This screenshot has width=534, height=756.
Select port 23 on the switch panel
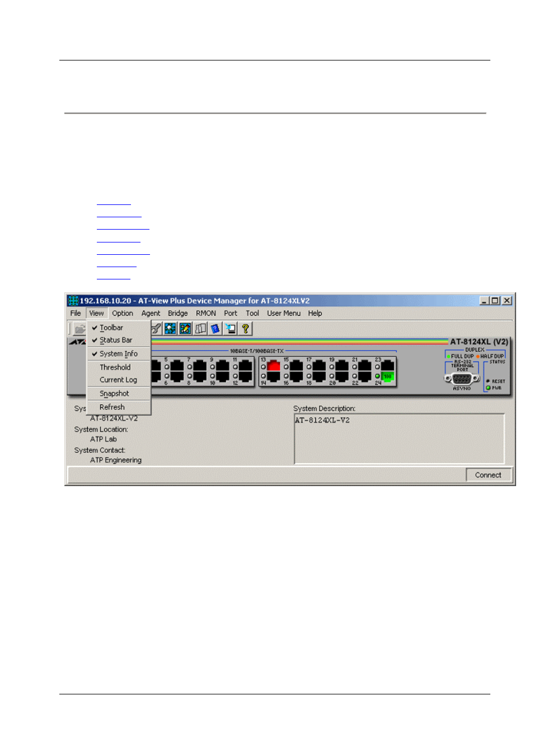pos(387,366)
